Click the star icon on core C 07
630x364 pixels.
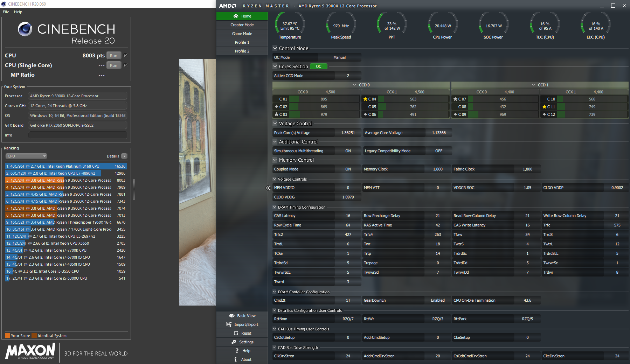(455, 99)
